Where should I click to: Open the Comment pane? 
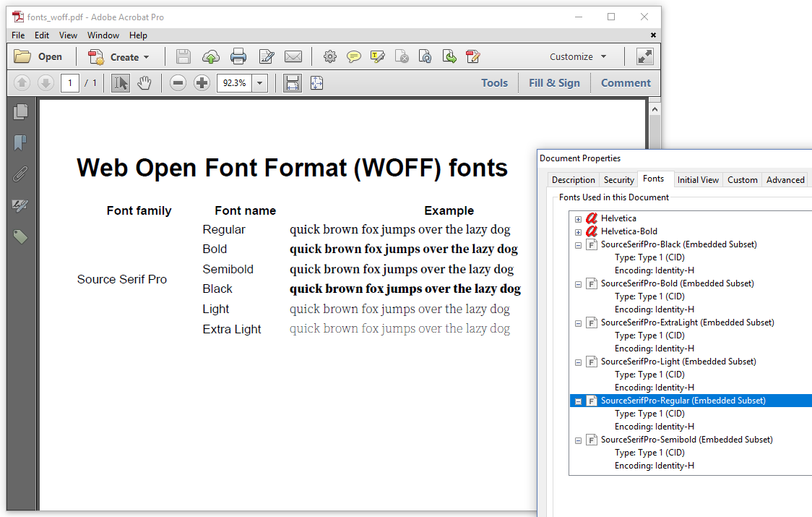point(626,83)
